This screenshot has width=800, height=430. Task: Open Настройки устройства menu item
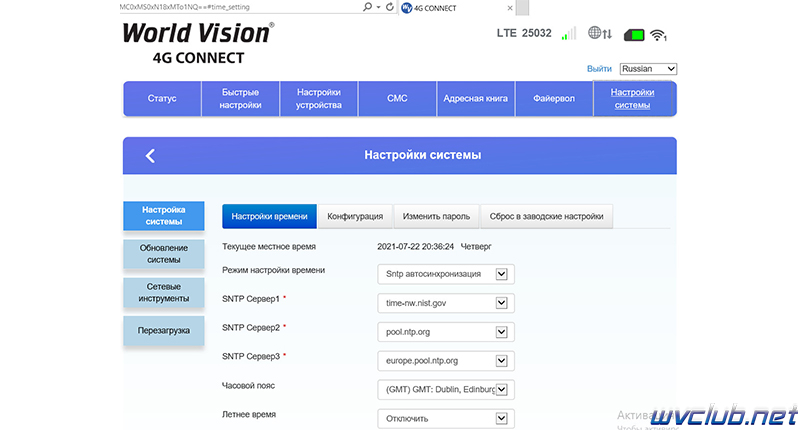pyautogui.click(x=319, y=98)
